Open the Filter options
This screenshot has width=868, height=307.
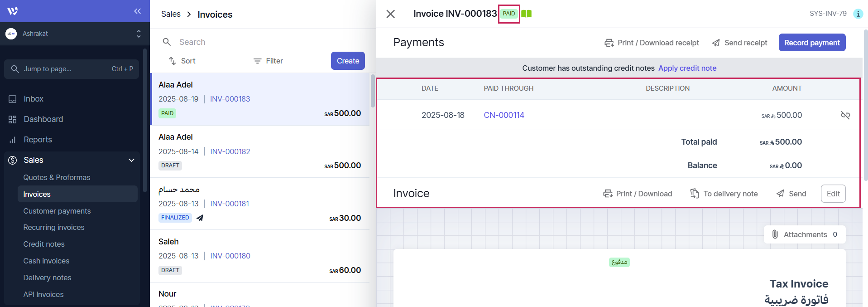268,61
